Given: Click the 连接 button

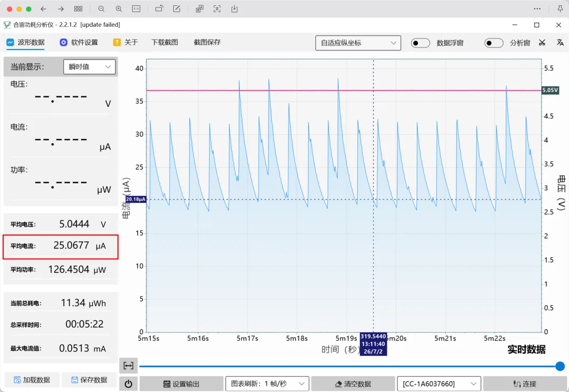Looking at the screenshot, I should pyautogui.click(x=525, y=384).
